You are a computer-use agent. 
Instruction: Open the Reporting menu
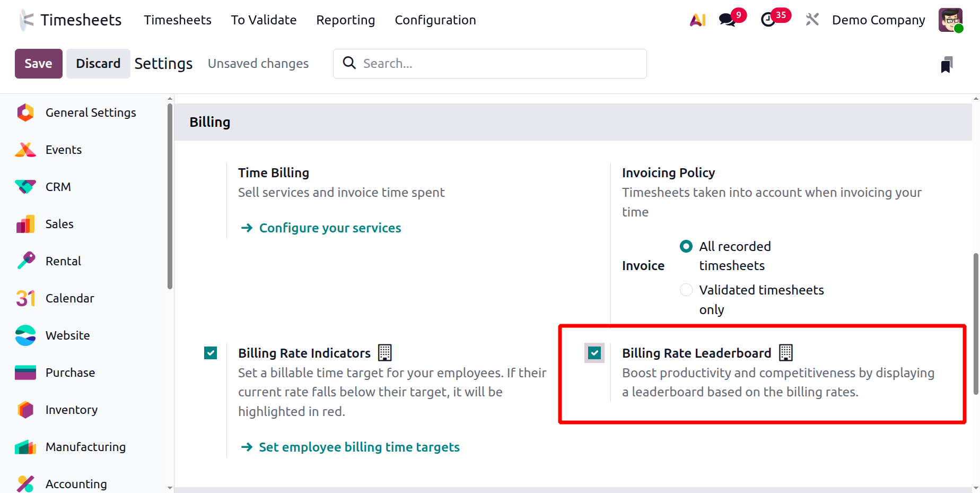tap(345, 20)
